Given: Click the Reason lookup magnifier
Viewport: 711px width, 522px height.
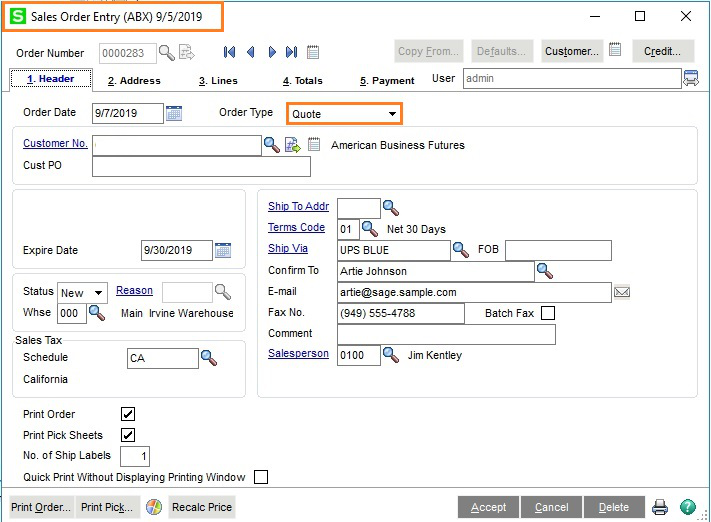Looking at the screenshot, I should click(x=223, y=292).
